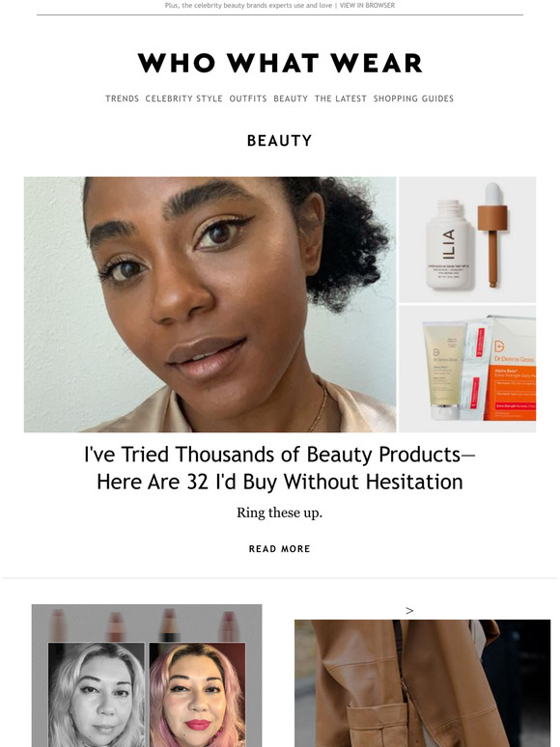Open the tan leather jacket image
This screenshot has height=747, width=560.
click(x=422, y=683)
